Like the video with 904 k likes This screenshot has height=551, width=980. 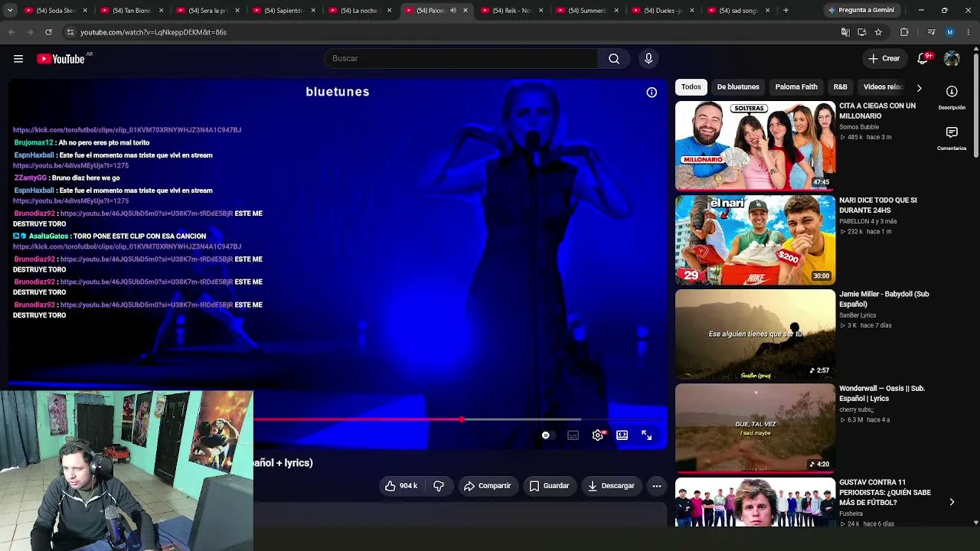pyautogui.click(x=402, y=486)
